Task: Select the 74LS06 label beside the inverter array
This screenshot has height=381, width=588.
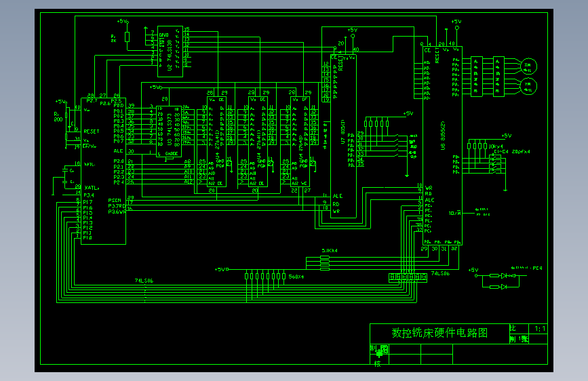Action: pyautogui.click(x=440, y=273)
